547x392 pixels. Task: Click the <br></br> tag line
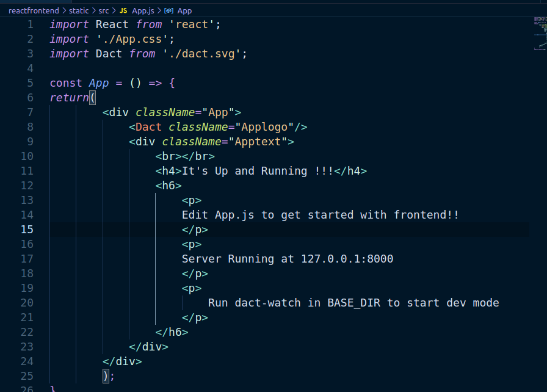[x=185, y=156]
